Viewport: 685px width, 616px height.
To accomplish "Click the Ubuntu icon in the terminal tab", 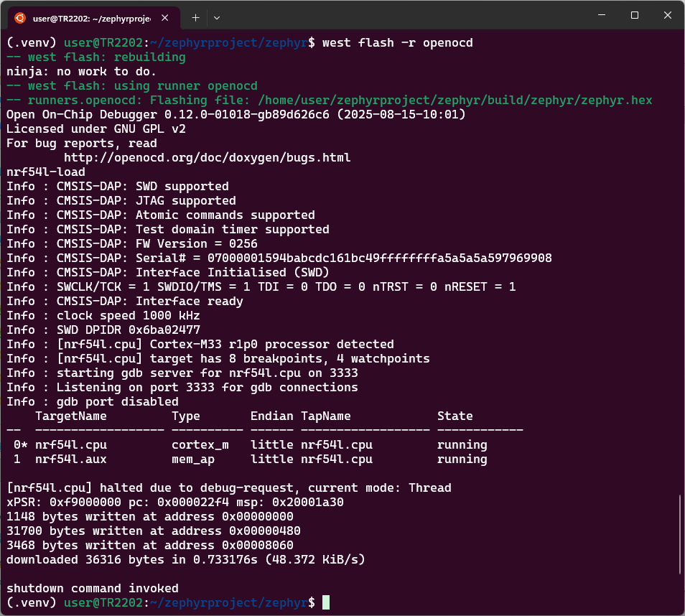I will [20, 17].
